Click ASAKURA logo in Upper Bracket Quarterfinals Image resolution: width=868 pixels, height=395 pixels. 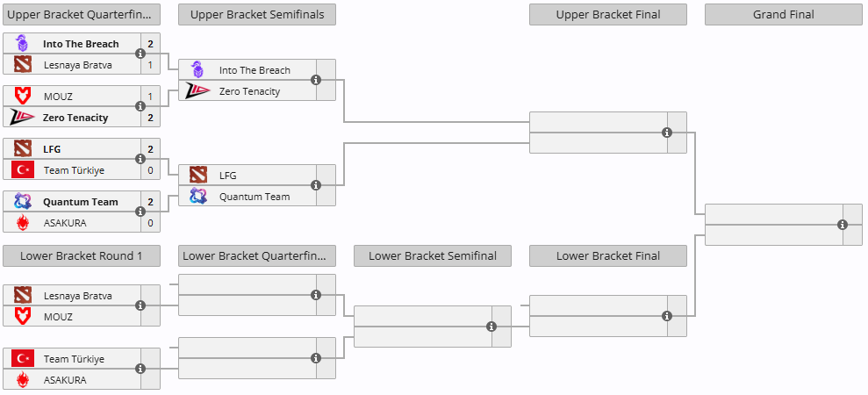23,223
